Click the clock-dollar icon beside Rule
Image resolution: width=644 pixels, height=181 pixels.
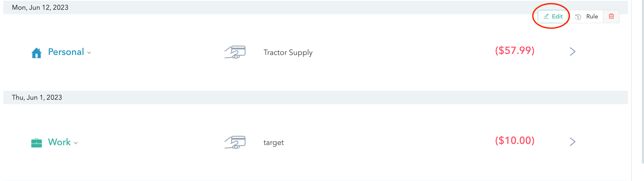tap(578, 17)
